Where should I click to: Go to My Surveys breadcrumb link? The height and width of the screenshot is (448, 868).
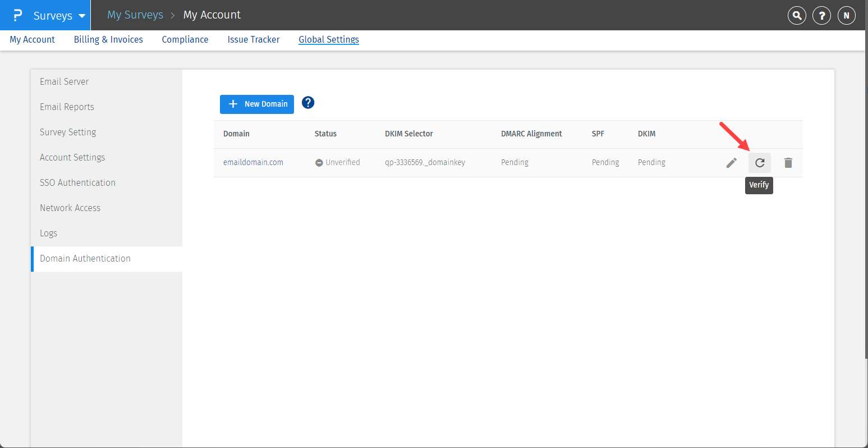[x=135, y=15]
